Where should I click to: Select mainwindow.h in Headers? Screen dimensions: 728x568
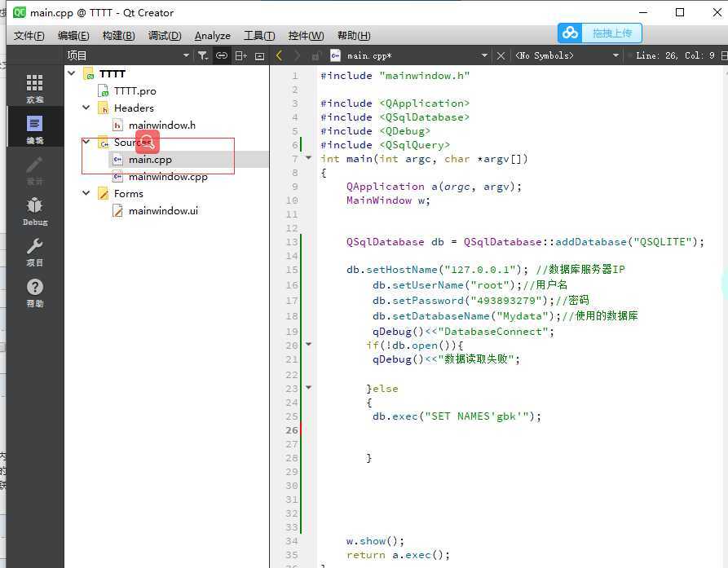coord(161,125)
